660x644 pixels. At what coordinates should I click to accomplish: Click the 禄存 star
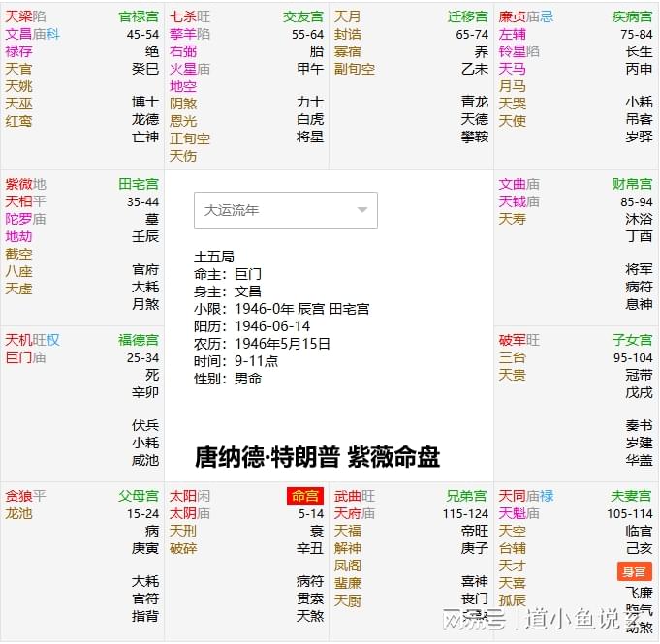click(x=18, y=51)
